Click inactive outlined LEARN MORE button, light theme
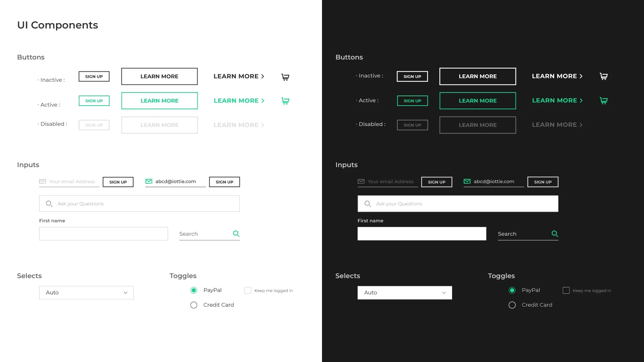644x362 pixels. tap(159, 76)
